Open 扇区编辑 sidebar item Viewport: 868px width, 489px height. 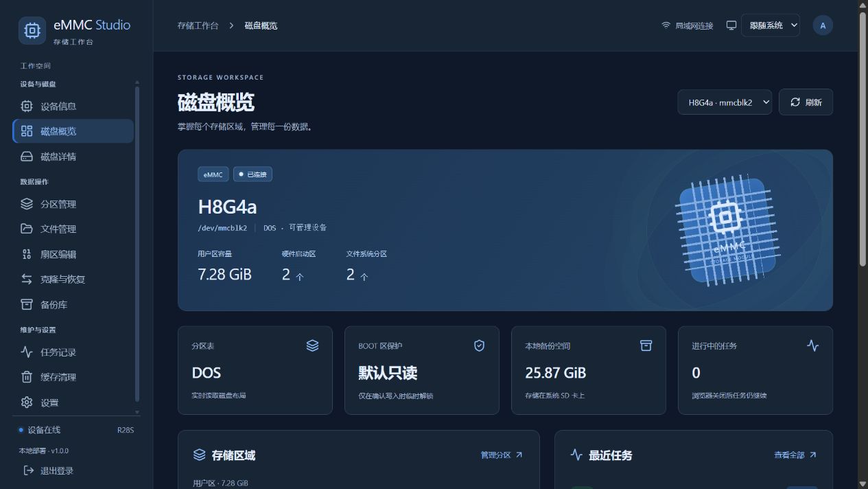[73, 254]
